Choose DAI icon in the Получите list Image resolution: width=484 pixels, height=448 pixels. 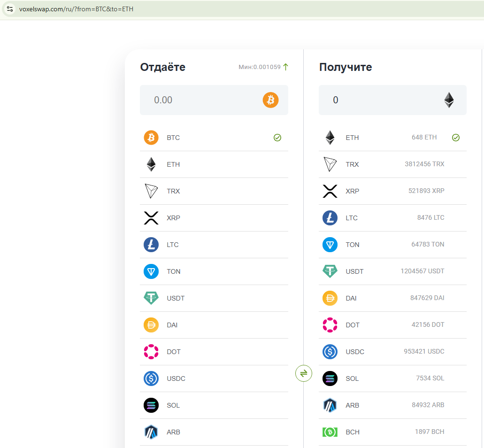(330, 298)
